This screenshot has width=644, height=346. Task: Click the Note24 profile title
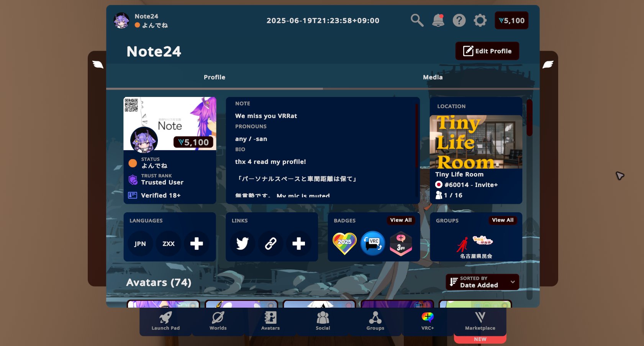point(154,51)
